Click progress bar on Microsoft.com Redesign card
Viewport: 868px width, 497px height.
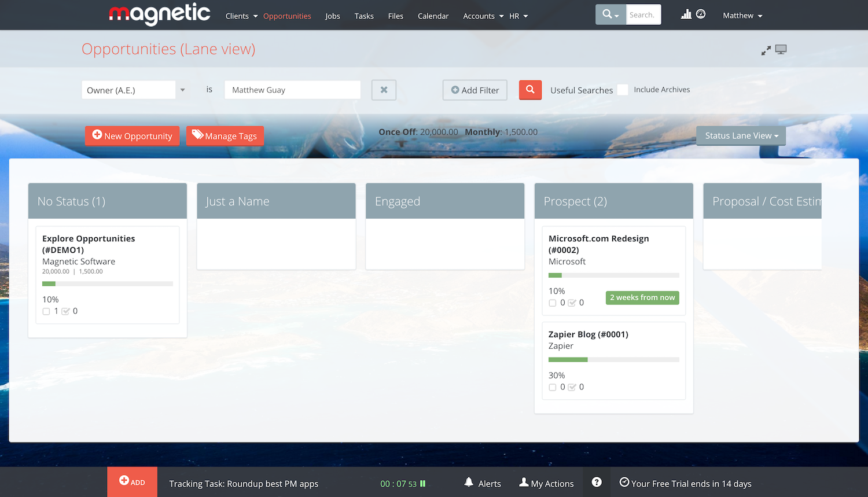(614, 275)
